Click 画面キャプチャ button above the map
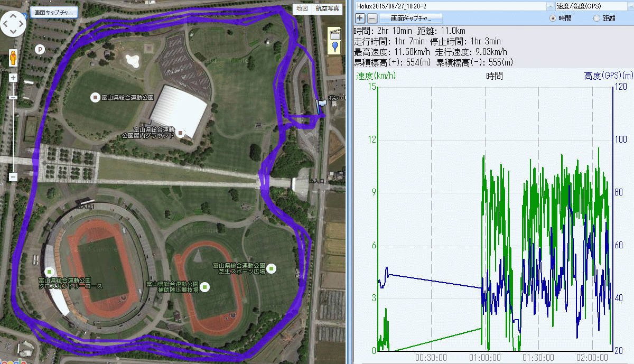Image resolution: width=634 pixels, height=364 pixels. [54, 12]
